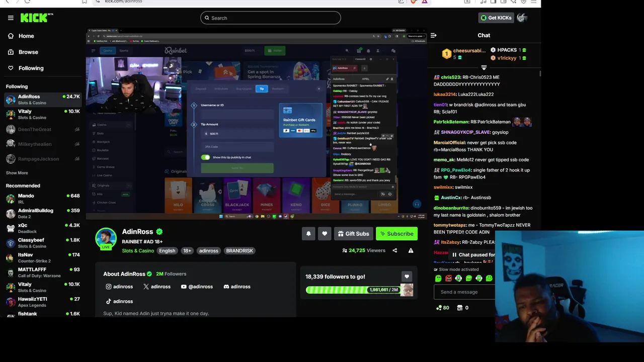The width and height of the screenshot is (644, 362).
Task: Pick the red angry emote
Action: [x=448, y=278]
